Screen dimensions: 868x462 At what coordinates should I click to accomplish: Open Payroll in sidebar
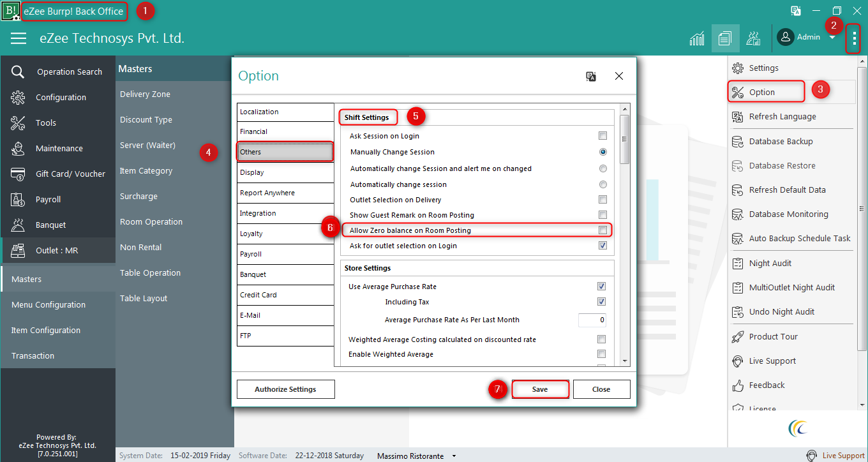pos(58,199)
